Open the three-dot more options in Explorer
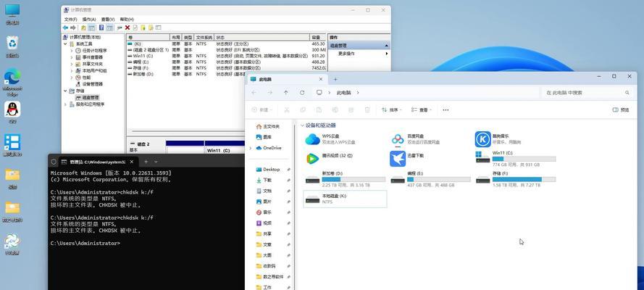Image resolution: width=644 pixels, height=290 pixels. pos(446,109)
